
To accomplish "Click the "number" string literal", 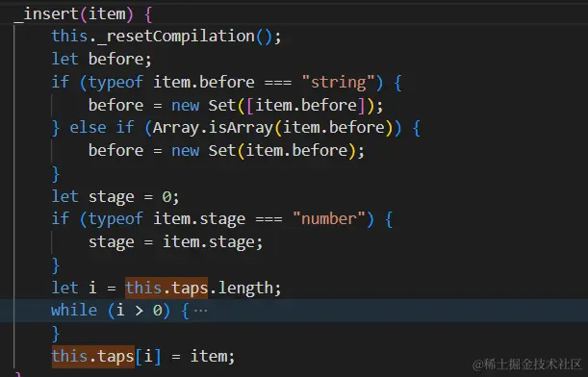I will 329,218.
